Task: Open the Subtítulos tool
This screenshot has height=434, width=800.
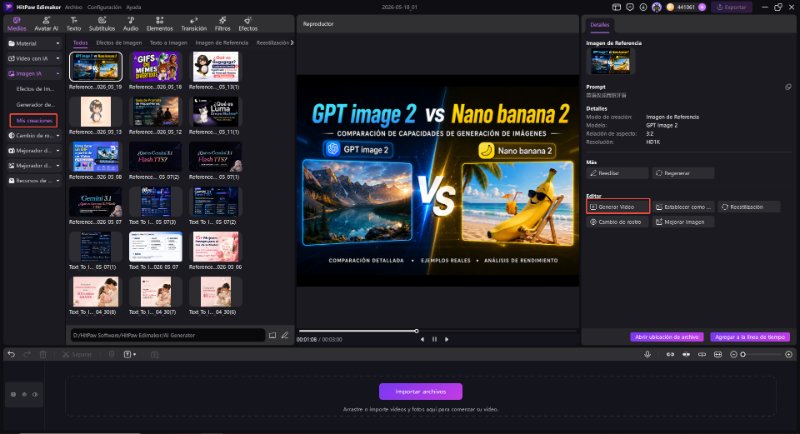Action: pyautogui.click(x=102, y=24)
